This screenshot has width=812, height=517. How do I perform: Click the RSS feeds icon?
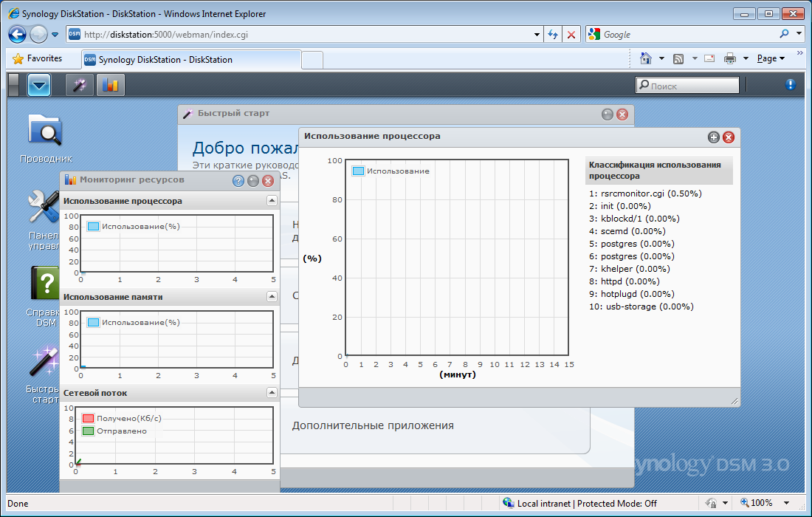[x=678, y=58]
